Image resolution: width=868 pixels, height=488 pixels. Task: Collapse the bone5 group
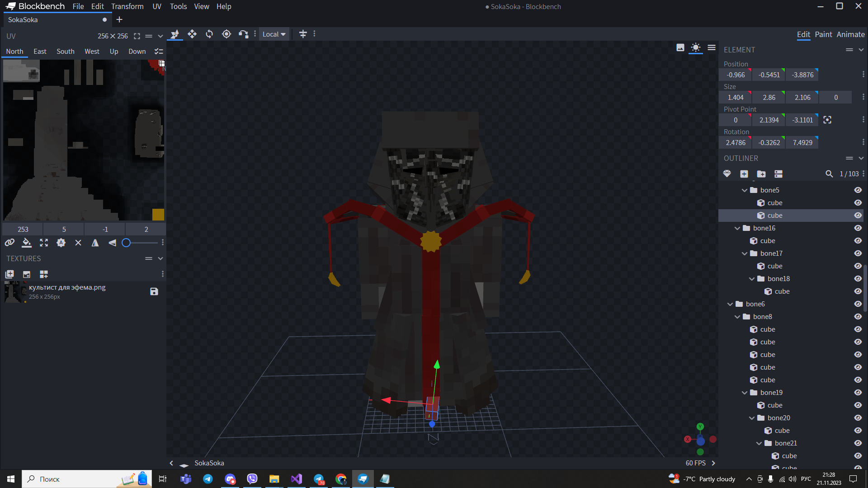[744, 190]
